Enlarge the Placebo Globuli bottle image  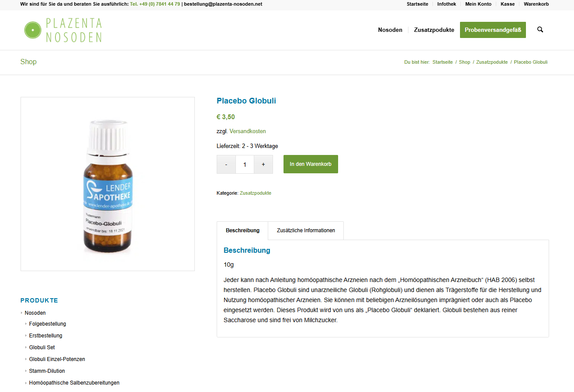tap(107, 184)
